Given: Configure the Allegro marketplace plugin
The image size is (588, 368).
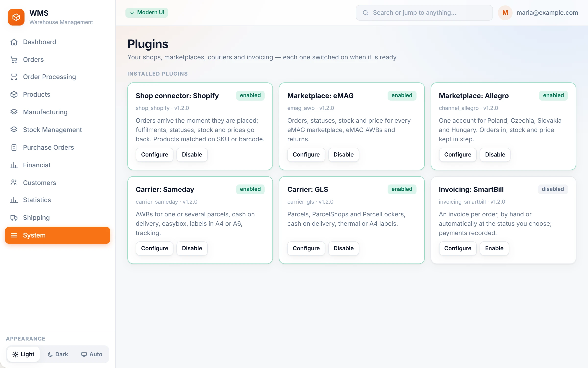Looking at the screenshot, I should tap(458, 155).
